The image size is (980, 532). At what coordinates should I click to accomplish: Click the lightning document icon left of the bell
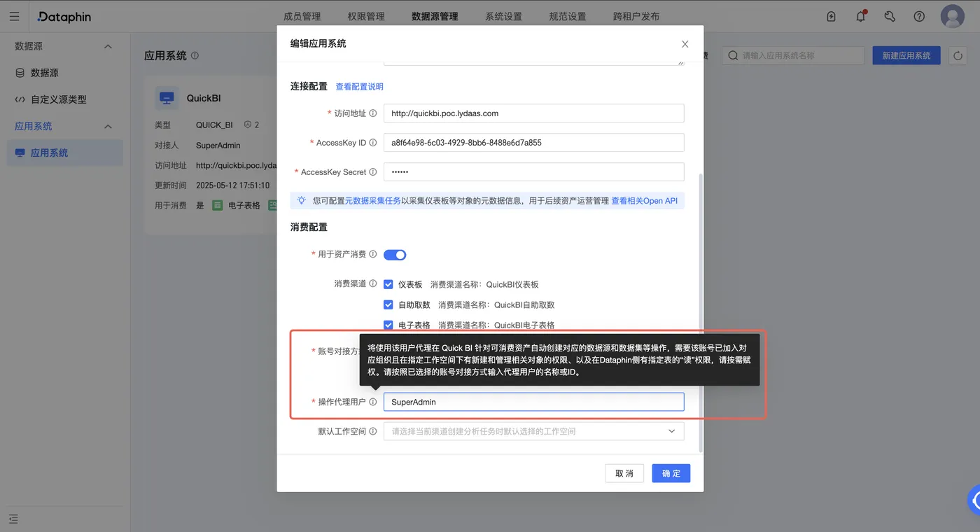click(831, 16)
